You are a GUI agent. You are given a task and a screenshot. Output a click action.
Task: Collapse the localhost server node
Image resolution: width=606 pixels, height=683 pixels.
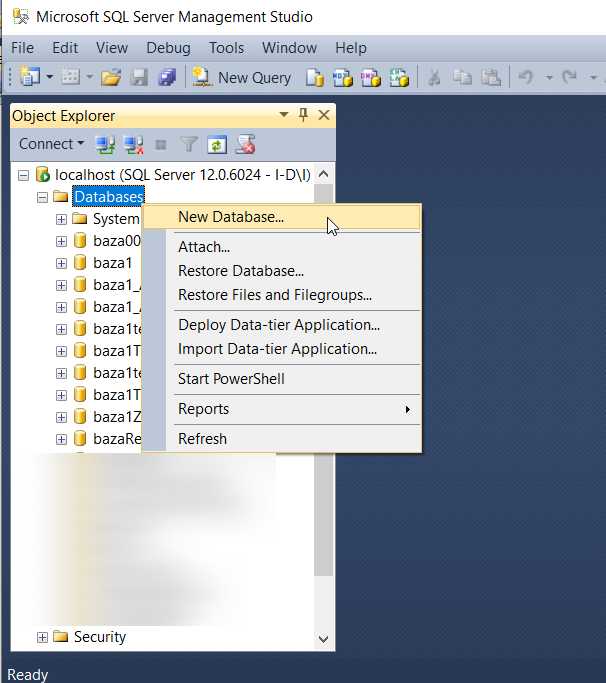coord(24,174)
